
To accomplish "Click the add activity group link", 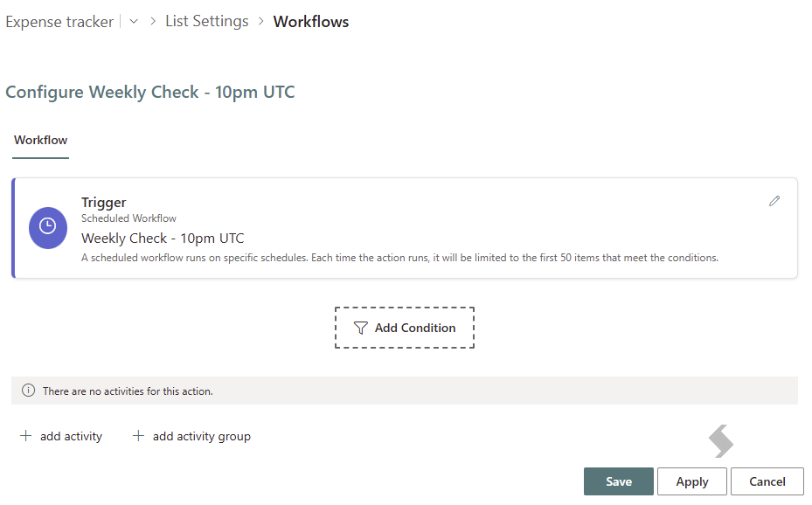I will coord(201,436).
